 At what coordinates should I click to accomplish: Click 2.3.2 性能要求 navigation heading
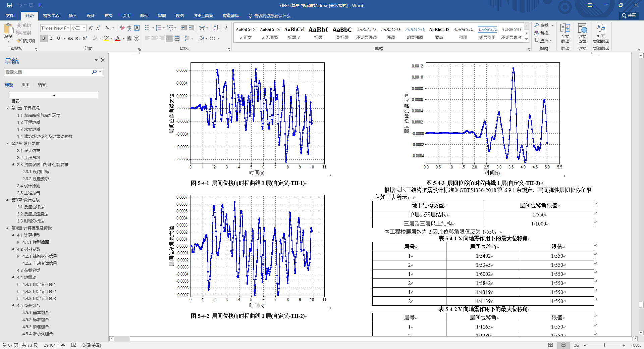pyautogui.click(x=36, y=179)
